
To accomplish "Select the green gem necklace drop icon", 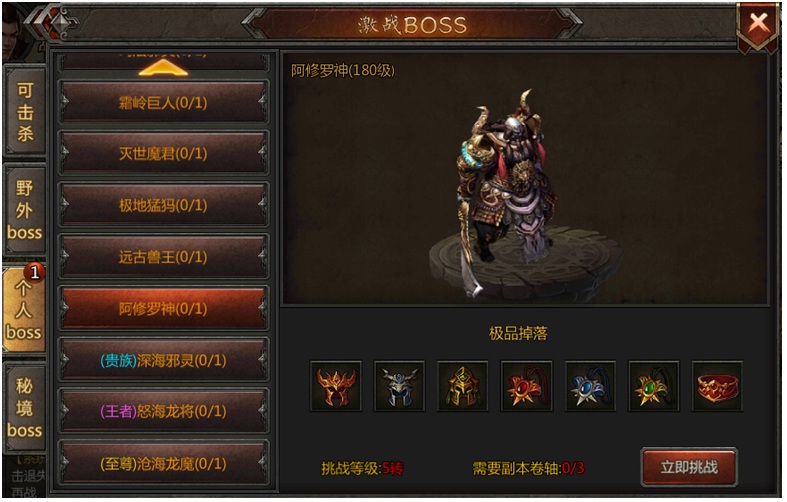I will (x=653, y=386).
